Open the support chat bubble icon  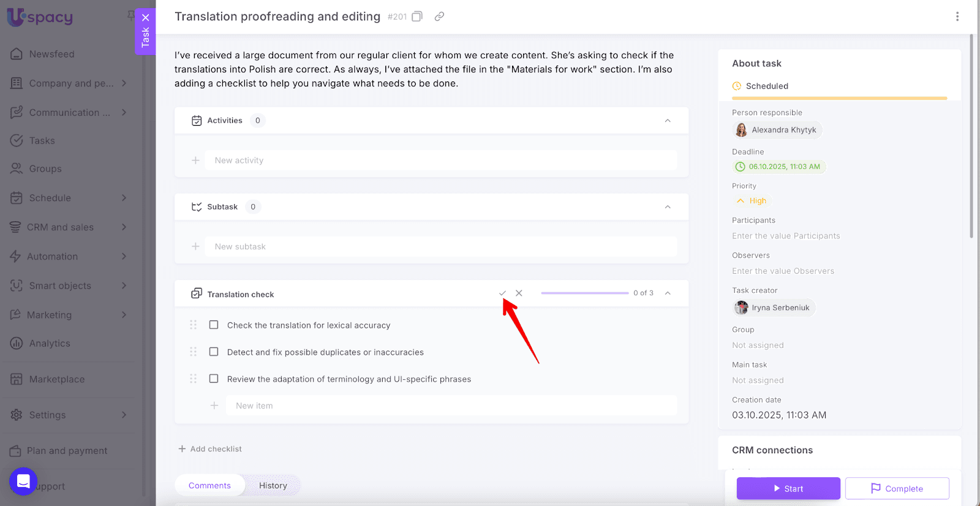tap(23, 481)
